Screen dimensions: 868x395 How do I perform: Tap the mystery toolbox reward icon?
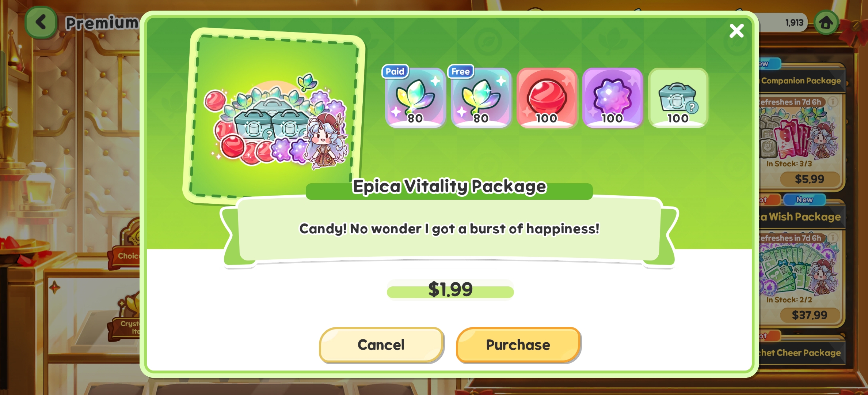[678, 98]
